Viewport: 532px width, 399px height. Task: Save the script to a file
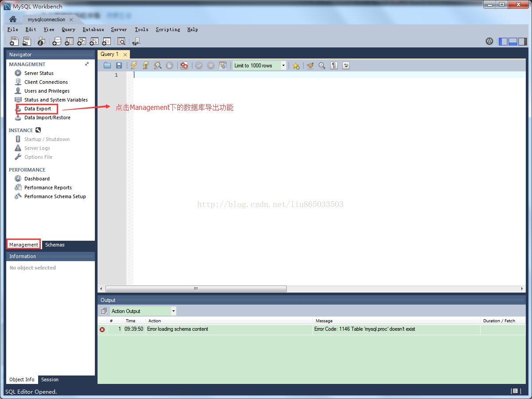[x=119, y=66]
